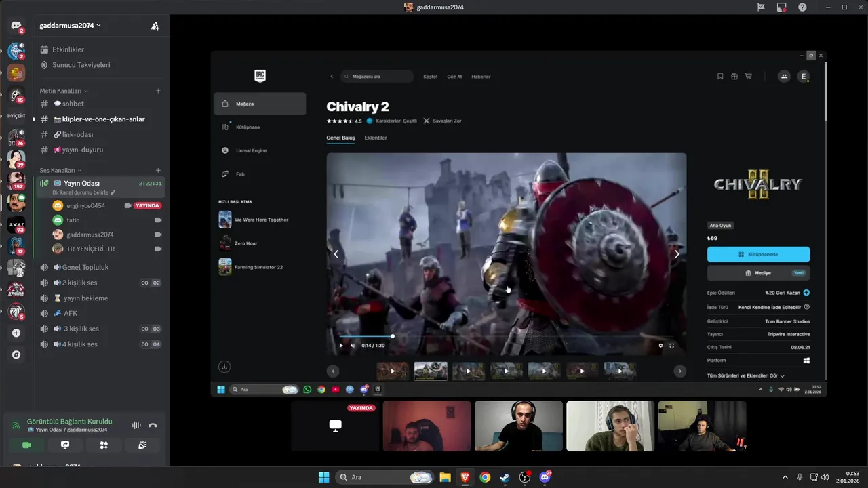The height and width of the screenshot is (488, 868).
Task: Click Epic downloads icon in stream sidebar
Action: 224,367
